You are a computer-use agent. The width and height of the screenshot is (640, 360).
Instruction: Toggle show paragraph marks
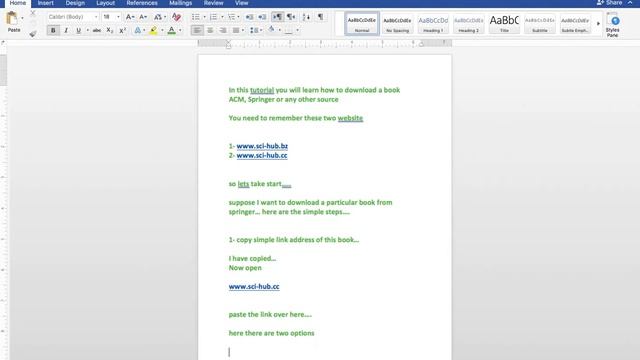tap(321, 17)
